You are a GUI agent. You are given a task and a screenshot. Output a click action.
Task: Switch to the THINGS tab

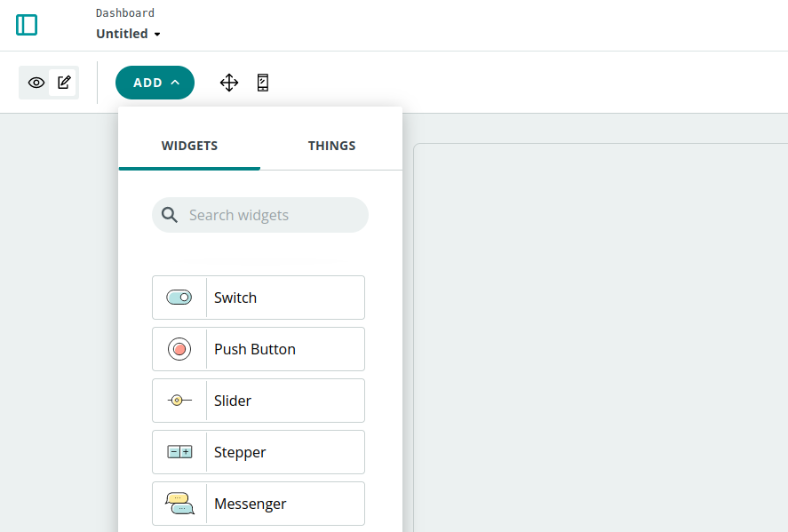click(x=331, y=146)
